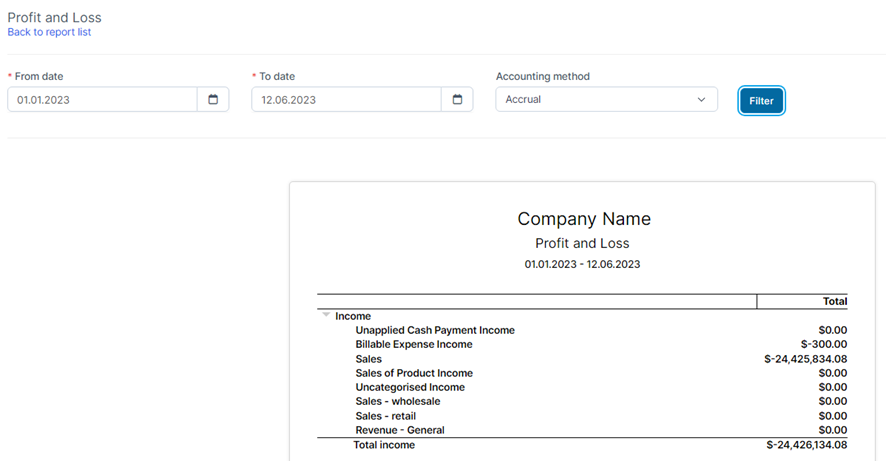Click the Sales amount $-24,425,834.08
This screenshot has height=461, width=886.
click(x=805, y=359)
